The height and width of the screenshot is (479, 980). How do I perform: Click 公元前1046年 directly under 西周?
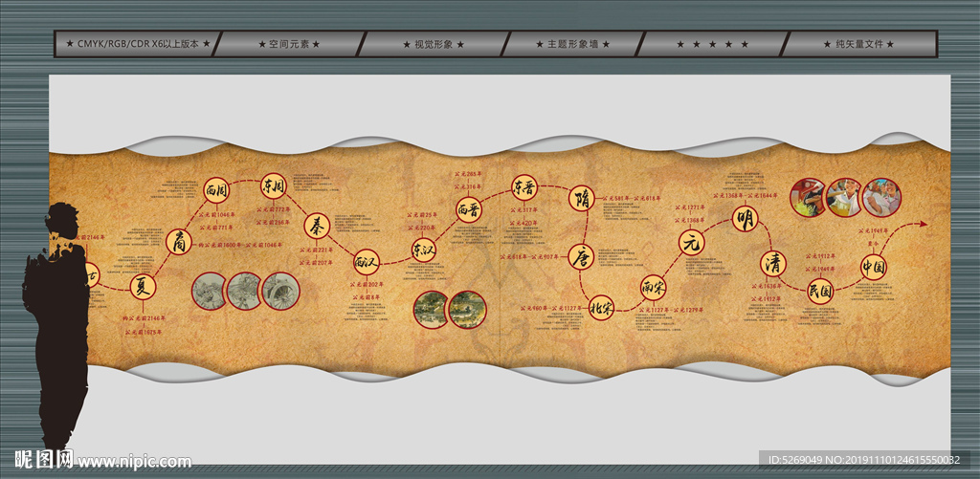pos(217,214)
